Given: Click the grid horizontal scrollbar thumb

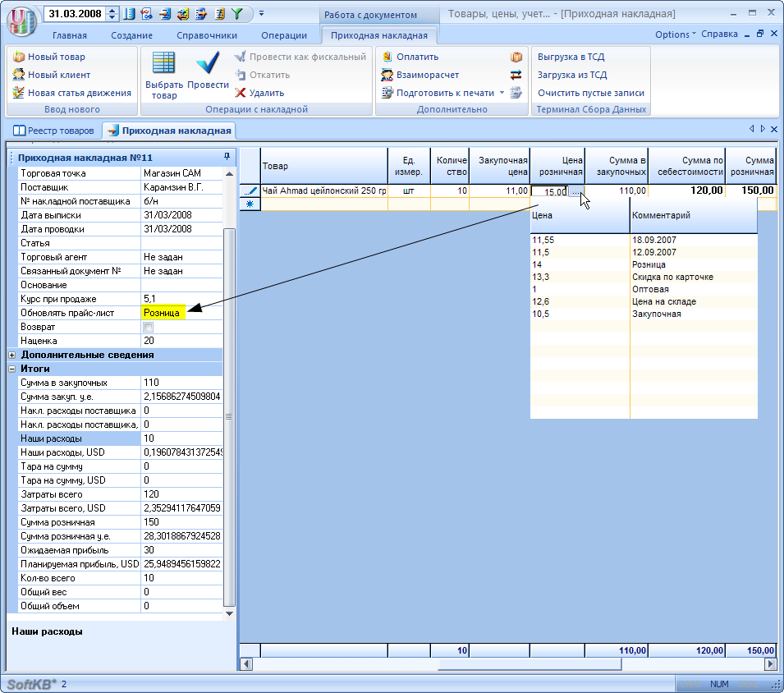Looking at the screenshot, I should 530,663.
